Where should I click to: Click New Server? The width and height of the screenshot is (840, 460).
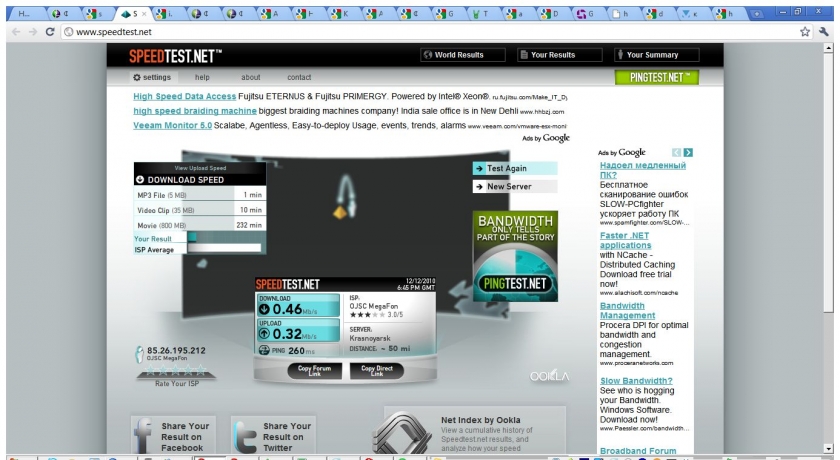click(515, 186)
